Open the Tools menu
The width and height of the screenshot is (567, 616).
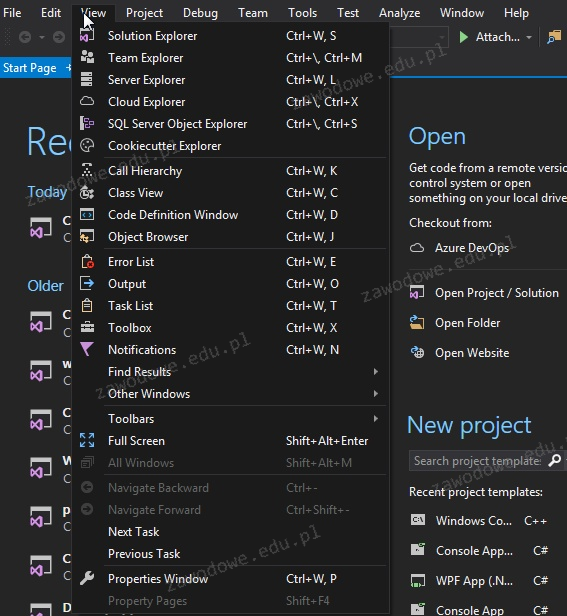(x=303, y=13)
